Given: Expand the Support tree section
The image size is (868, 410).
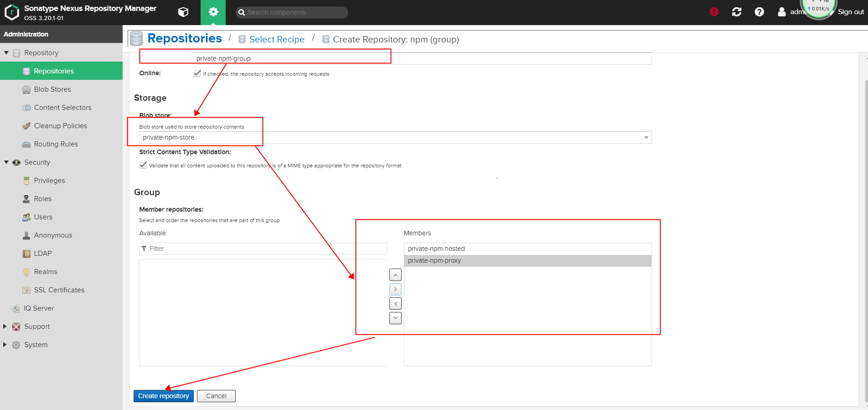Looking at the screenshot, I should point(5,327).
